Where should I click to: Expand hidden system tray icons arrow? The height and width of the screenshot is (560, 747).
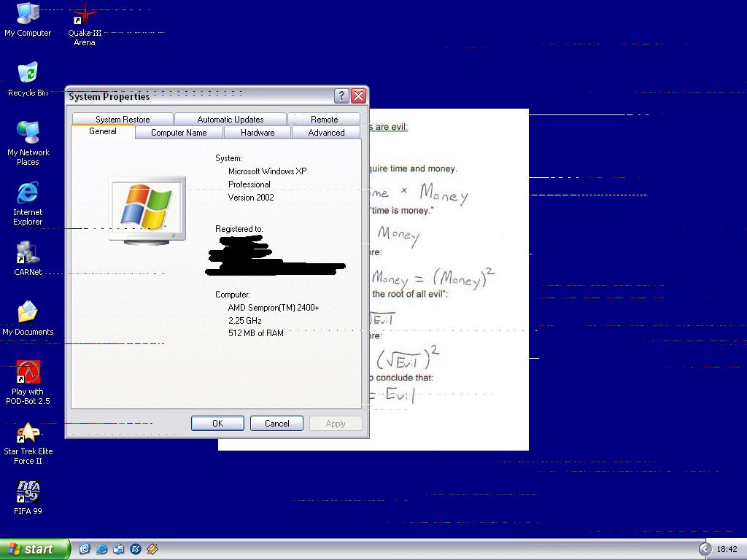[x=705, y=549]
